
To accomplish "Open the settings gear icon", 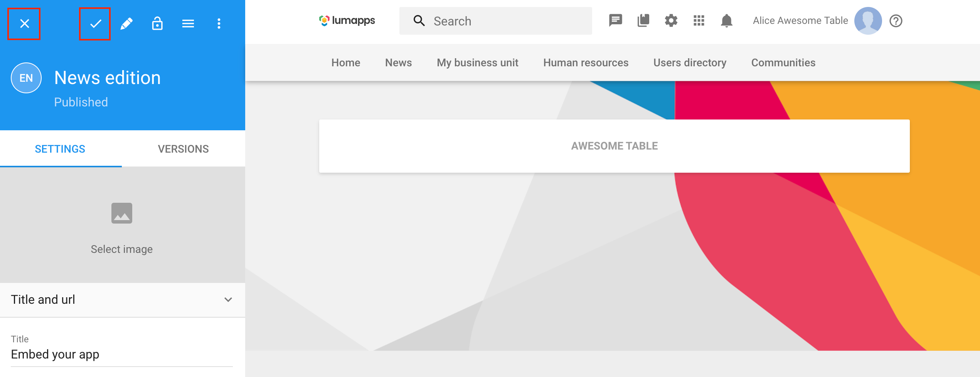I will coord(671,20).
